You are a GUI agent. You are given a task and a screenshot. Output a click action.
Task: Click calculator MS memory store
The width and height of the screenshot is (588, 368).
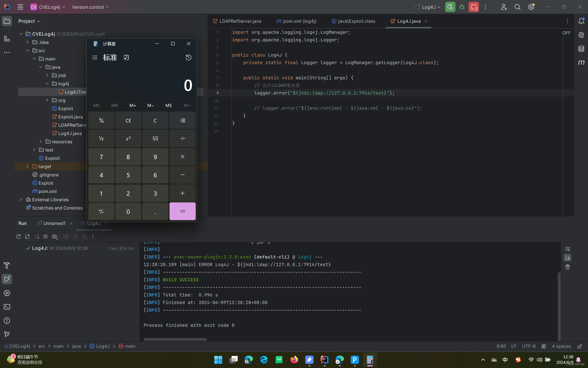click(168, 105)
